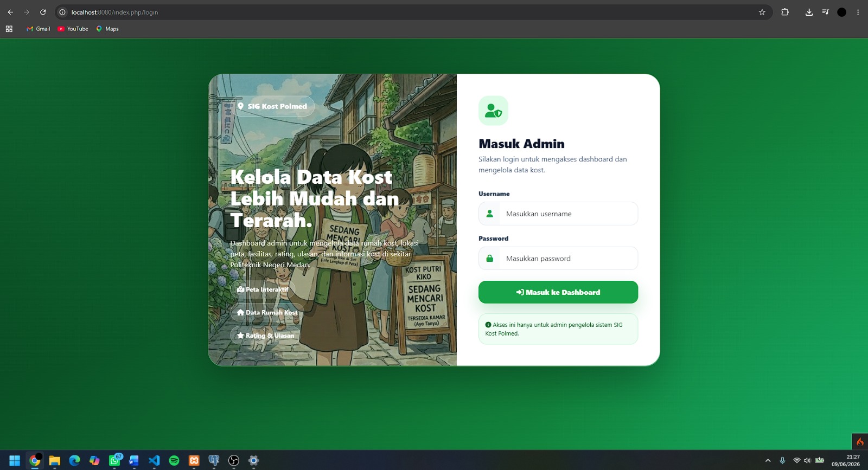Viewport: 868px width, 470px height.
Task: Open XAMPP from taskbar
Action: 194,460
